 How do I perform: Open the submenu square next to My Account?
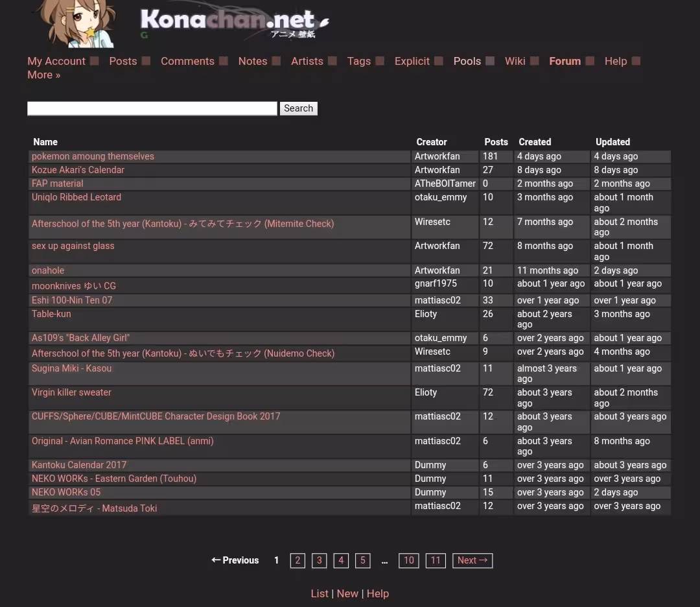point(94,61)
